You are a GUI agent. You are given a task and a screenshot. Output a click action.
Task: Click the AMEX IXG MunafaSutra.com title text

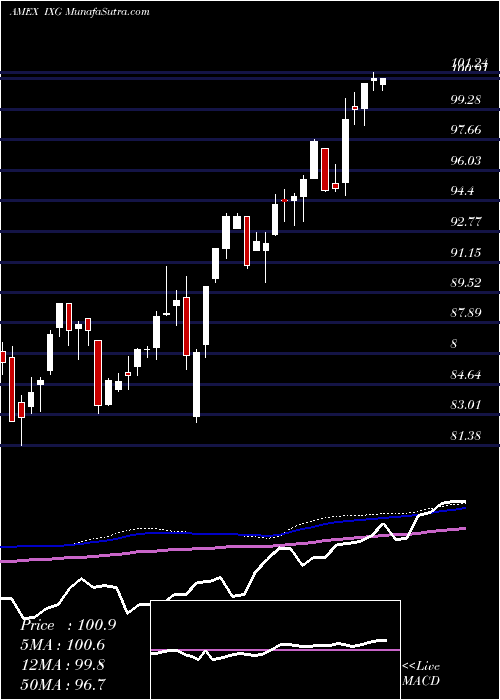click(x=79, y=12)
